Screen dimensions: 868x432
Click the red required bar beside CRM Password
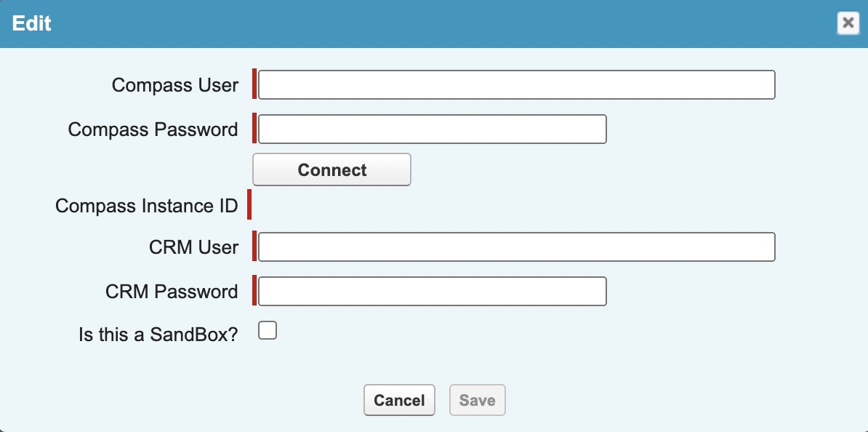click(254, 291)
